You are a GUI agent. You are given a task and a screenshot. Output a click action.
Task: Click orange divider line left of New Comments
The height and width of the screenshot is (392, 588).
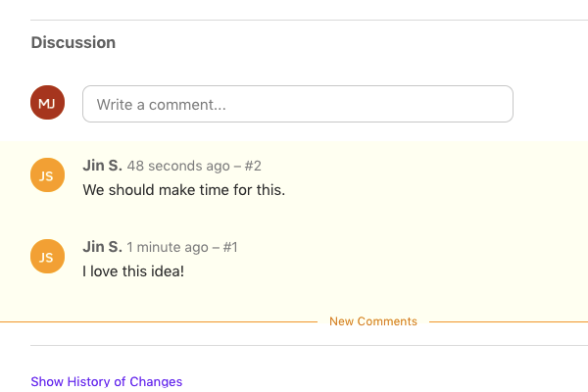[x=159, y=321]
